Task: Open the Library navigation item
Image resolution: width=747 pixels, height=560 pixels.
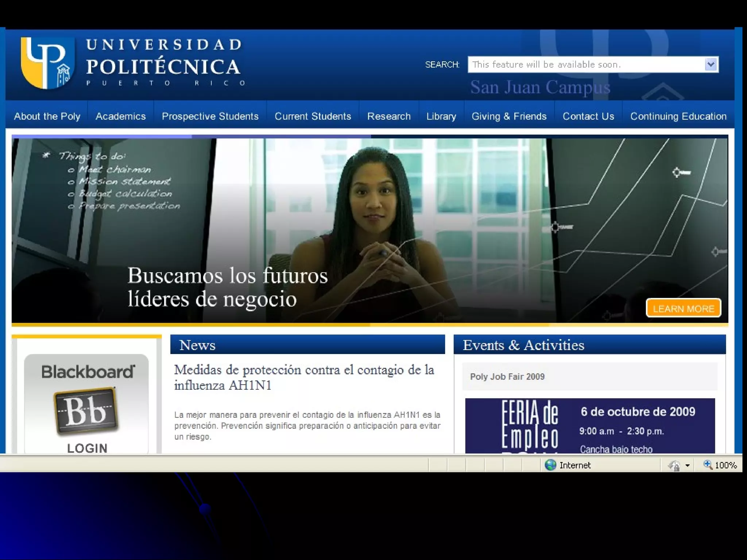Action: [441, 116]
